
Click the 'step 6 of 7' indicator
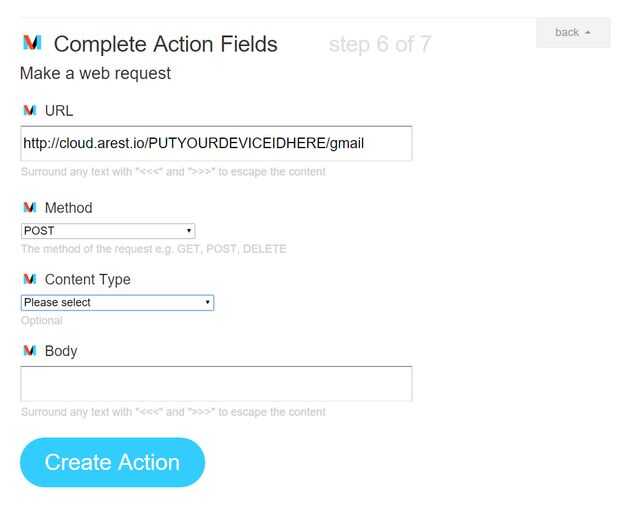coord(379,44)
